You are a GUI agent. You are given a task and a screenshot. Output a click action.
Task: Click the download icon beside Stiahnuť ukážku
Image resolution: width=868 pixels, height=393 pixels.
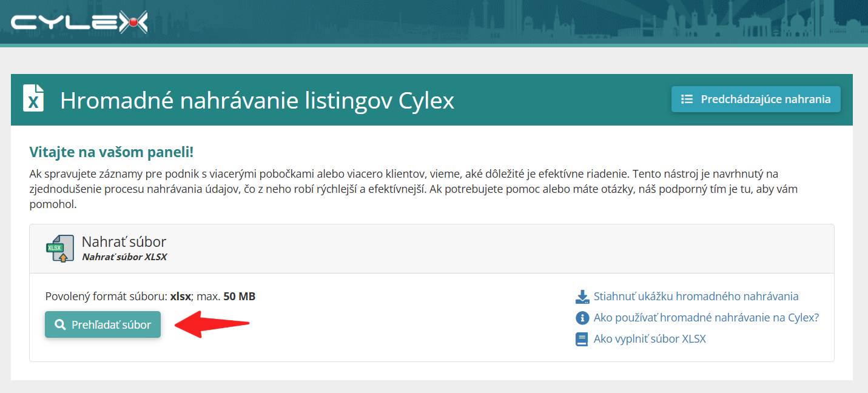point(582,297)
